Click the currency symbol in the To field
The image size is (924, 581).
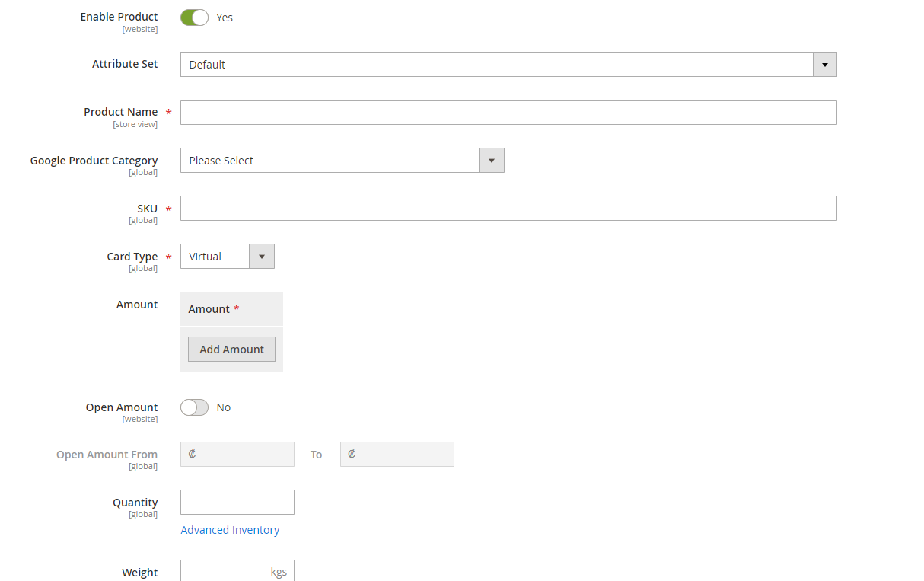point(352,454)
